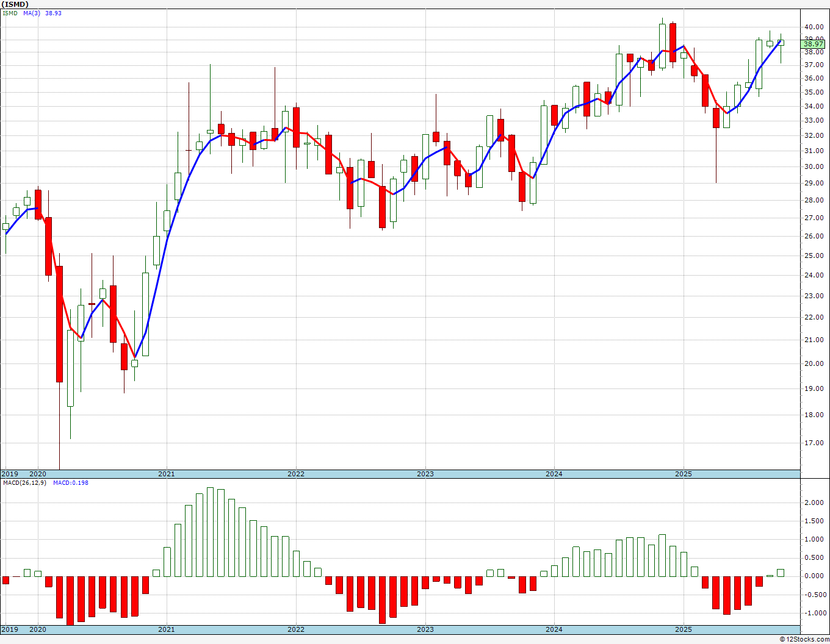
Task: Click the MACD(26,12,9) indicator label
Action: click(24, 483)
